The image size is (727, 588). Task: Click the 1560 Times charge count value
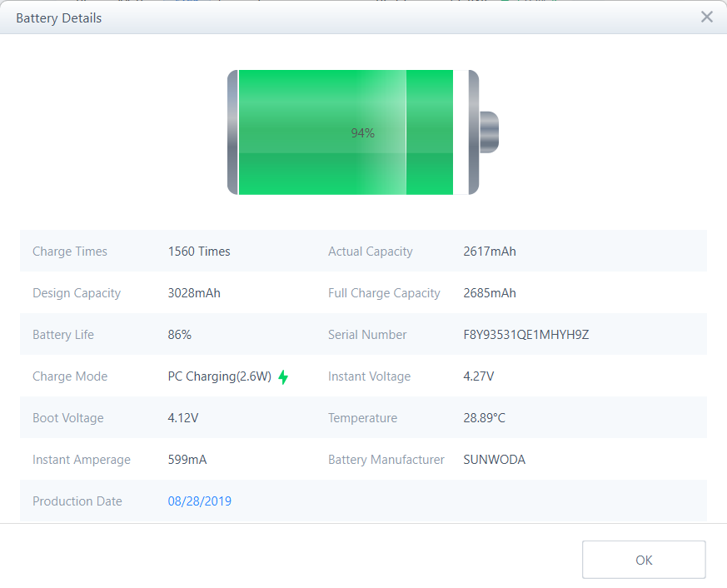199,252
